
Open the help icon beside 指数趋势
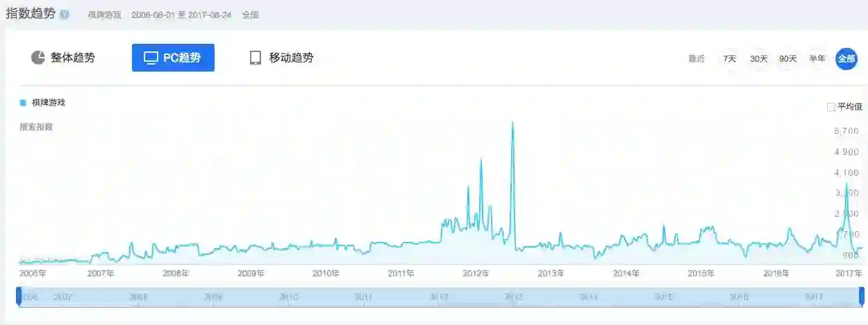65,15
